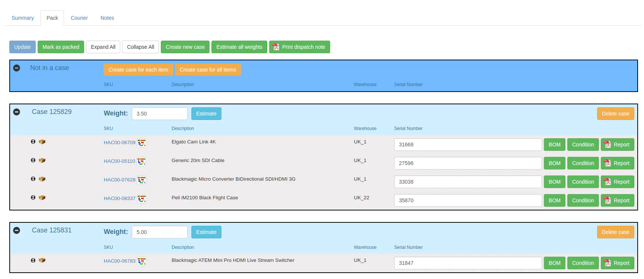Collapse the Case 125831 section
The height and width of the screenshot is (279, 644).
[17, 231]
